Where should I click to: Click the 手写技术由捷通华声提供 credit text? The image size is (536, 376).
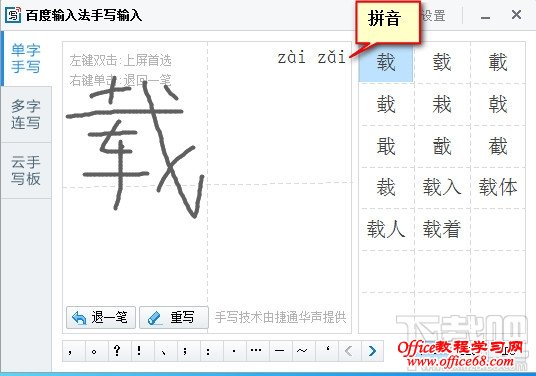pos(280,318)
